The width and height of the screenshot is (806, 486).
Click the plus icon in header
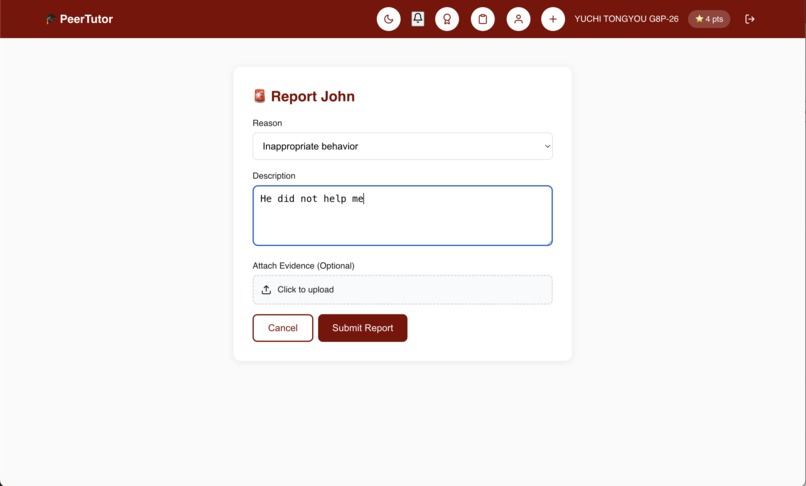click(553, 19)
